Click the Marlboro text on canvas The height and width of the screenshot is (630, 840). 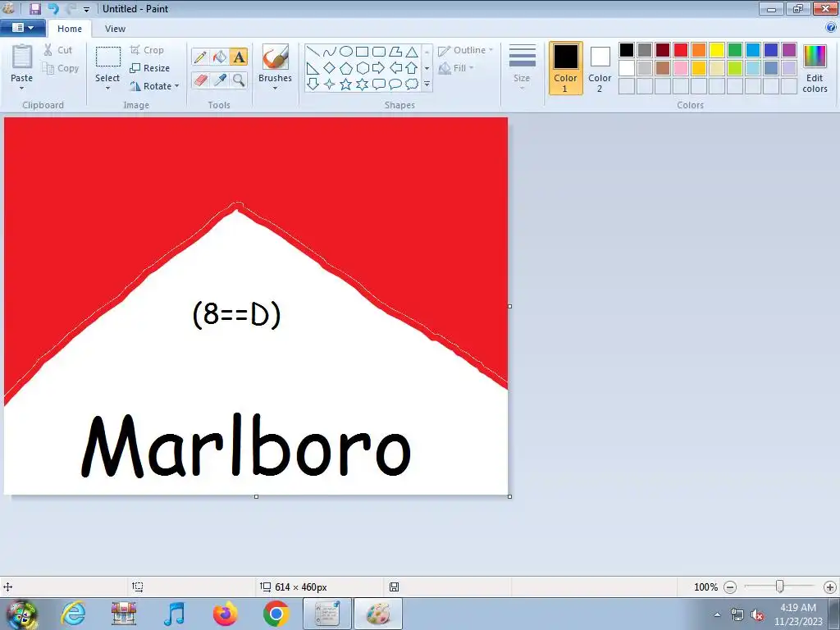click(x=246, y=445)
